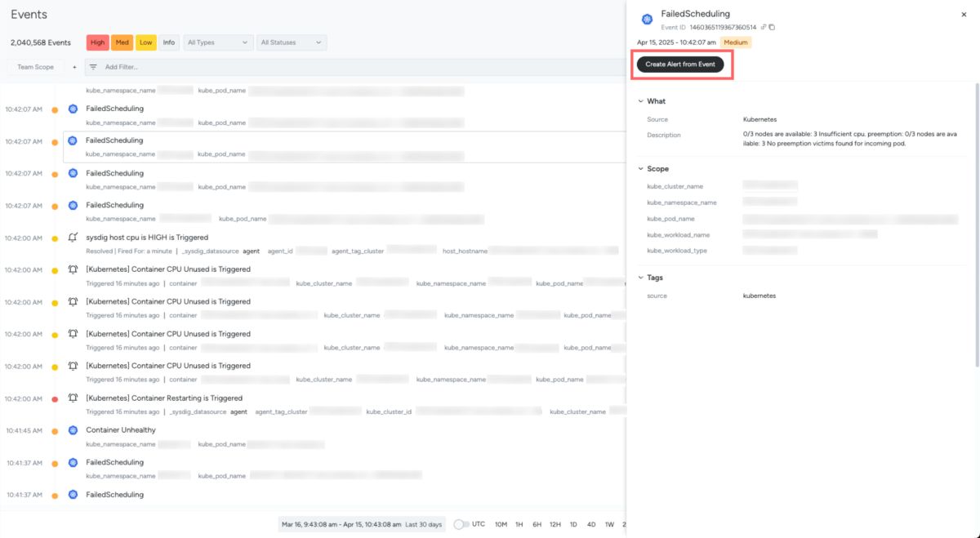Click the filter icon beside Add Filter
This screenshot has height=538, width=980.
coord(93,67)
